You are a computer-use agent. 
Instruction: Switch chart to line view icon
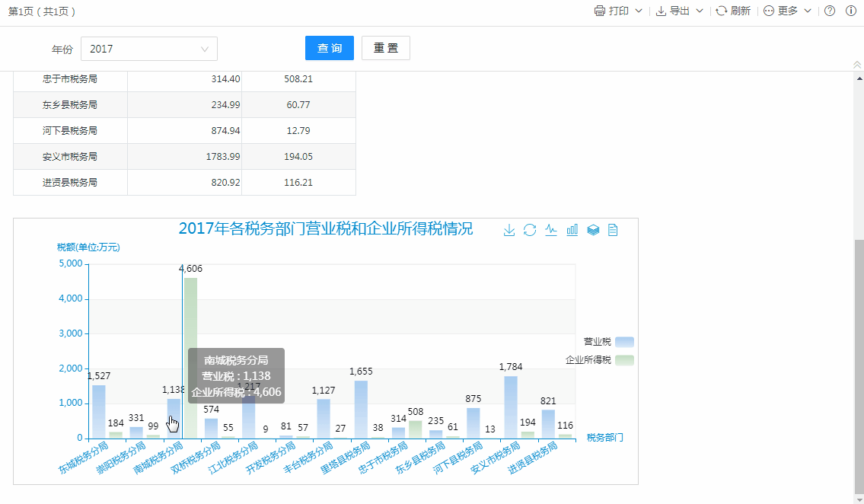point(551,230)
